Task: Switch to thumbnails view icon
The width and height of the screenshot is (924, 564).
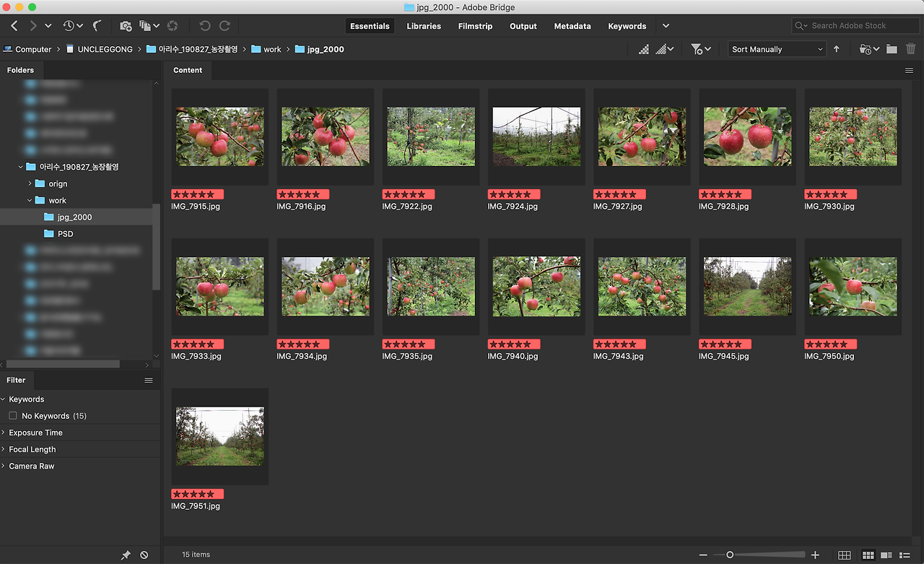Action: [868, 555]
